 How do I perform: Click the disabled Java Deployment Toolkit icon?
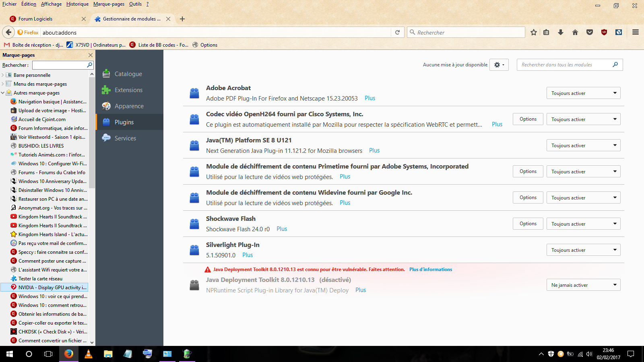194,285
